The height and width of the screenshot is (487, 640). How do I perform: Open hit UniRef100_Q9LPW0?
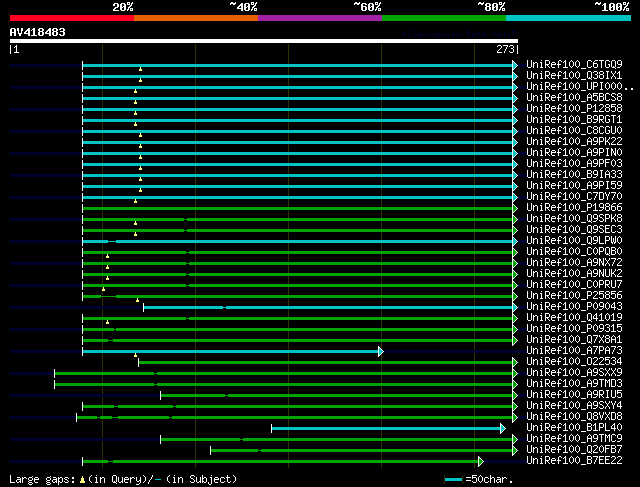coord(574,240)
